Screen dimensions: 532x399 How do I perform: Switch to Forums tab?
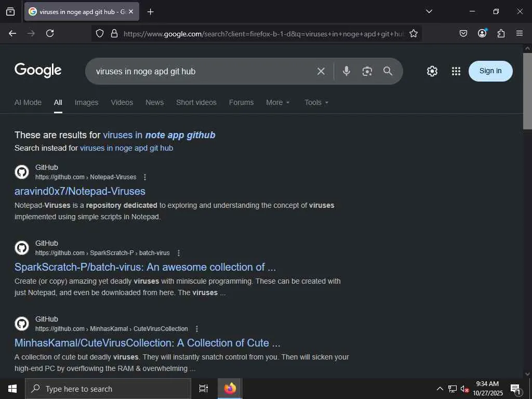click(x=241, y=102)
